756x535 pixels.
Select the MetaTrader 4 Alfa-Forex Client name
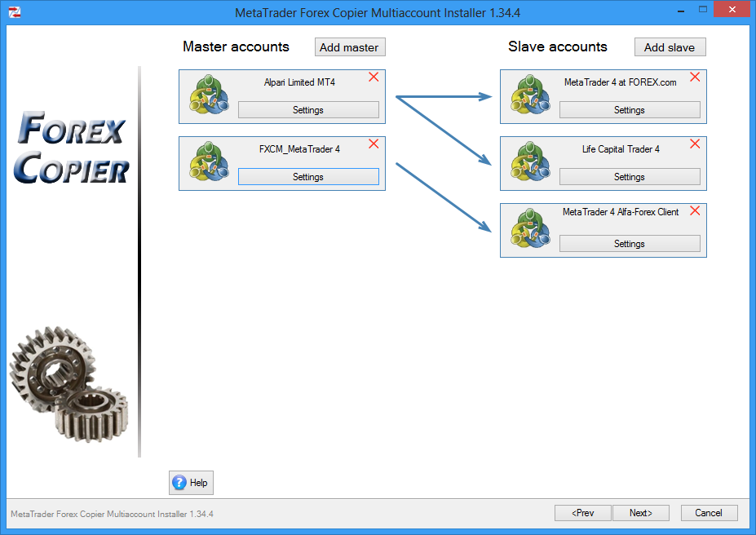[621, 212]
